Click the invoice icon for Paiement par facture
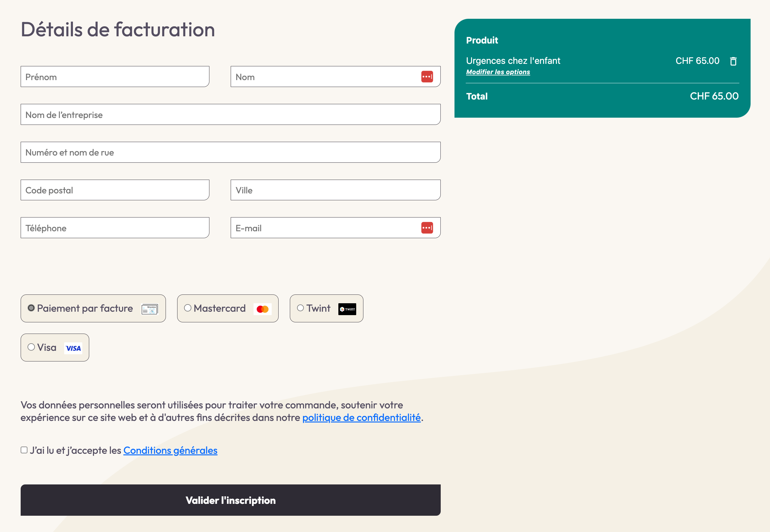 149,309
